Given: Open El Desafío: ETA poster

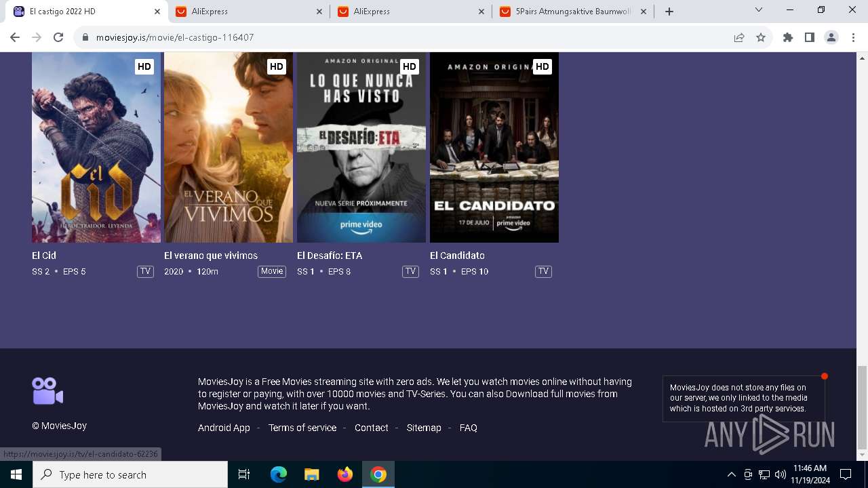Looking at the screenshot, I should coord(361,147).
